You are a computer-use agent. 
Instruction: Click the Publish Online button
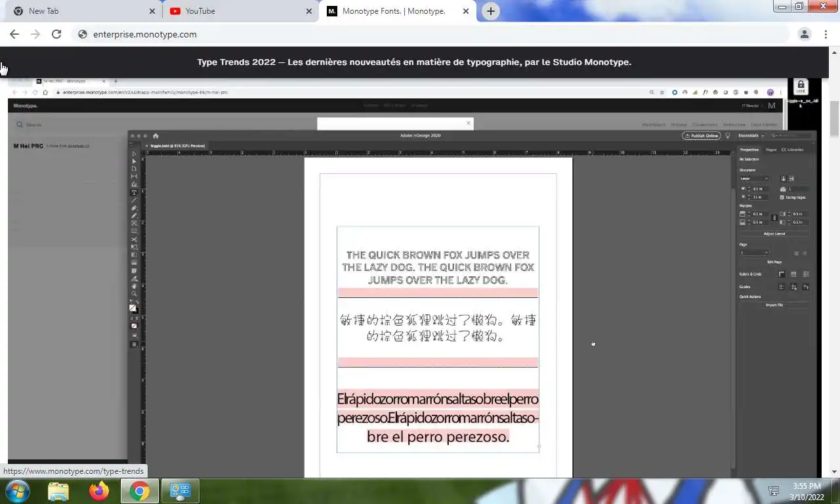(x=702, y=136)
